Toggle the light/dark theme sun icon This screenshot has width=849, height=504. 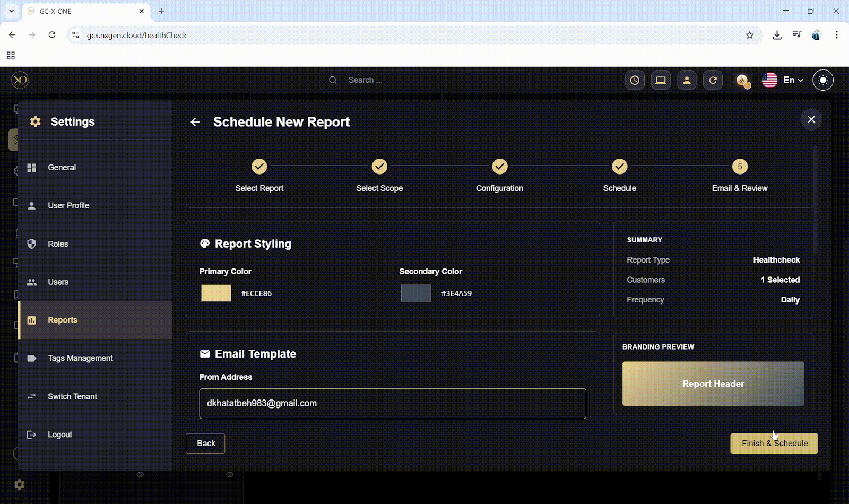[x=823, y=80]
